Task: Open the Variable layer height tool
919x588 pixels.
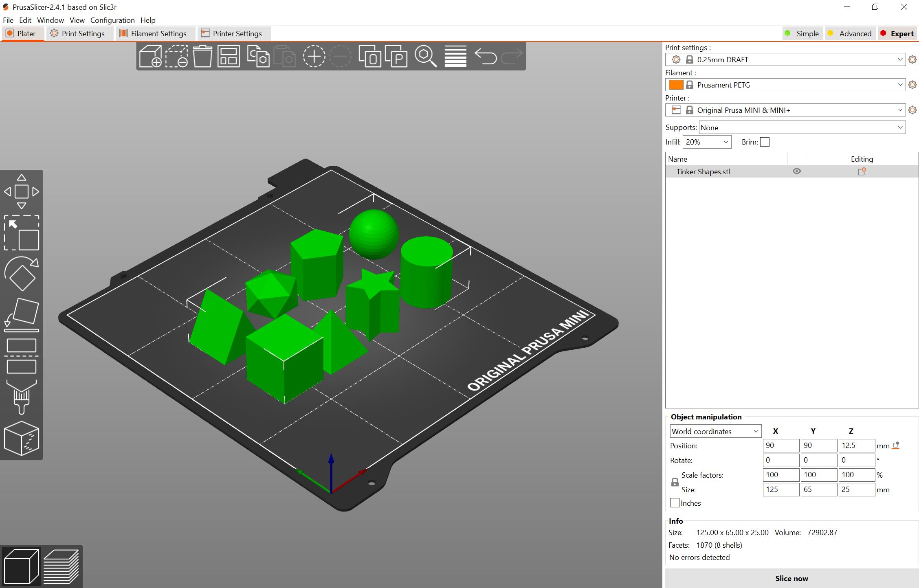Action: point(455,56)
